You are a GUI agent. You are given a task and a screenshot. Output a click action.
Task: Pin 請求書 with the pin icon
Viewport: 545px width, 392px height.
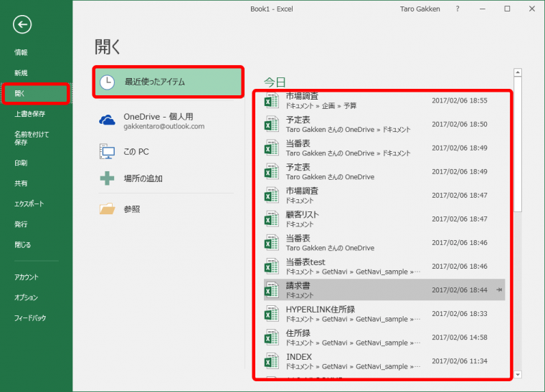pos(500,290)
